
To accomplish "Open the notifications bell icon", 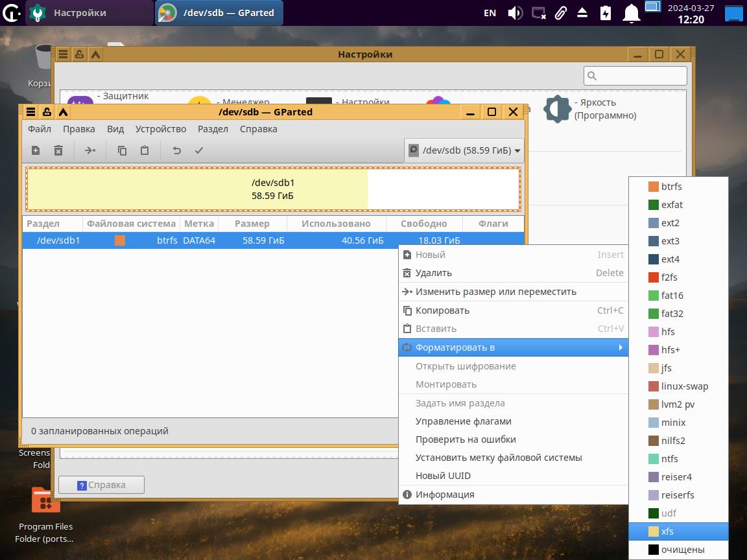I will (x=631, y=13).
